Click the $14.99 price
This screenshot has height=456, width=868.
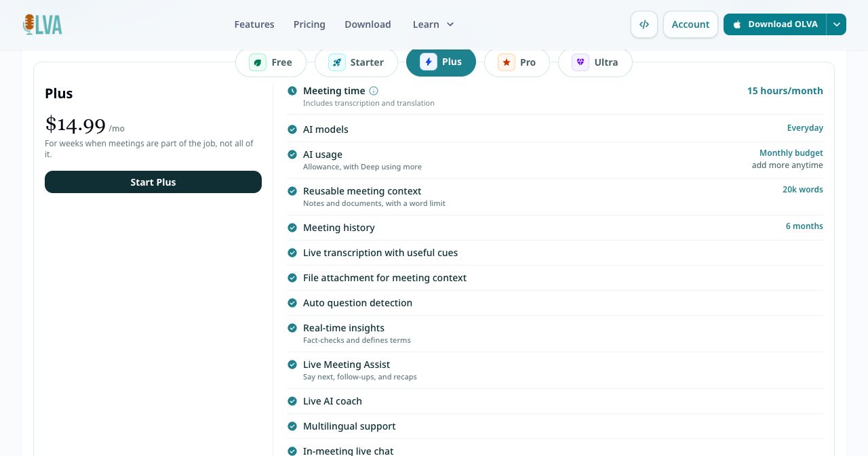pos(75,125)
